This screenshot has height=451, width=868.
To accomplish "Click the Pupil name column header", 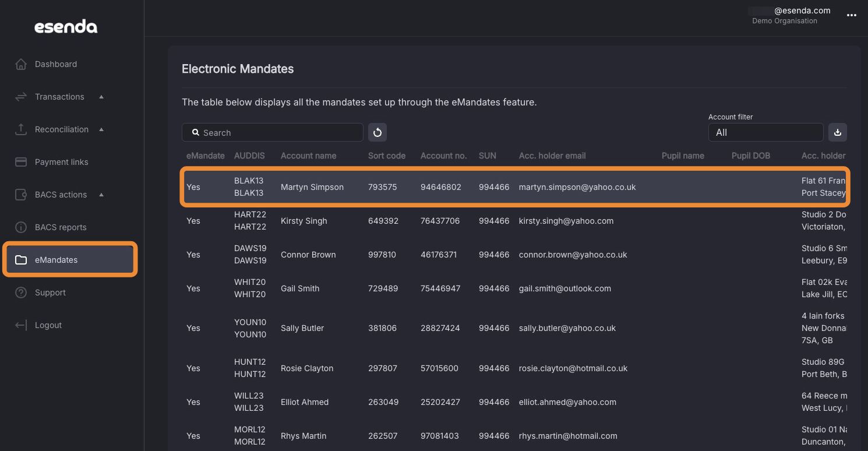I will click(x=683, y=156).
